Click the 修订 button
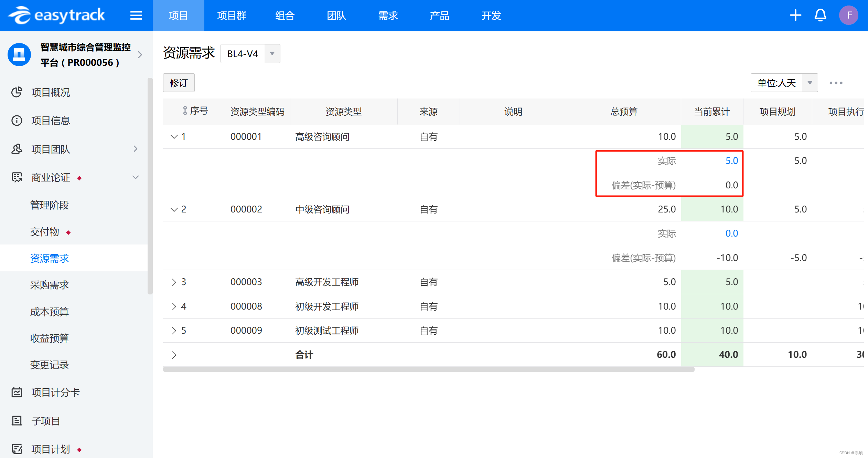868x458 pixels. [179, 83]
